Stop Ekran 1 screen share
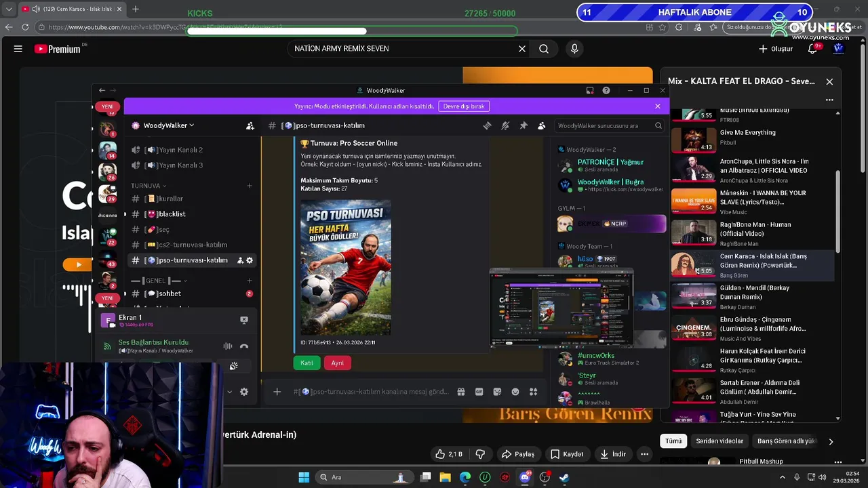This screenshot has width=868, height=488. coord(244,320)
